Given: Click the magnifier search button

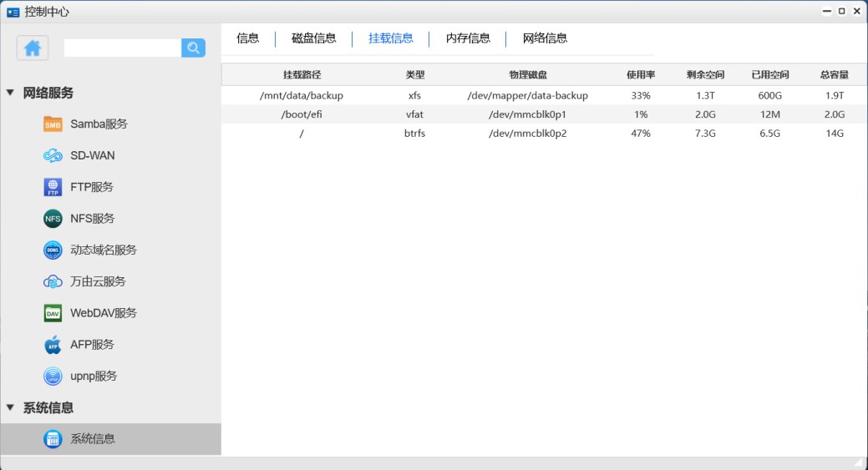Looking at the screenshot, I should (x=193, y=48).
